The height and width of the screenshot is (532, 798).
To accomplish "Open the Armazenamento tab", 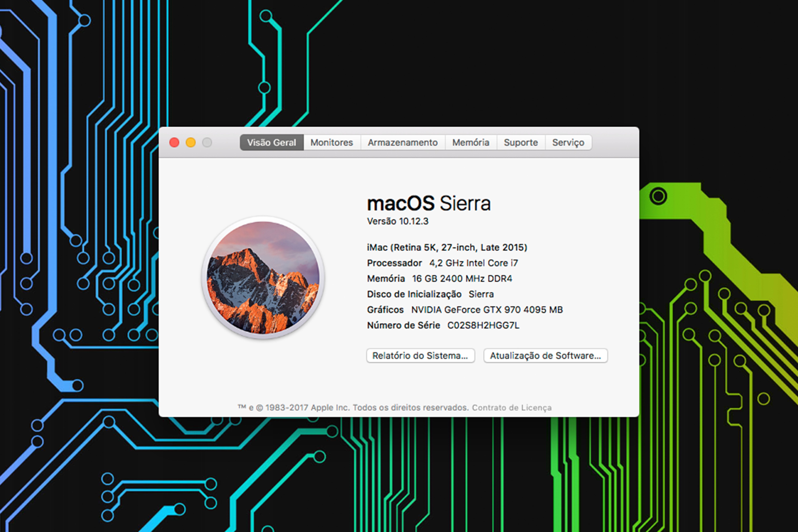I will [x=402, y=142].
